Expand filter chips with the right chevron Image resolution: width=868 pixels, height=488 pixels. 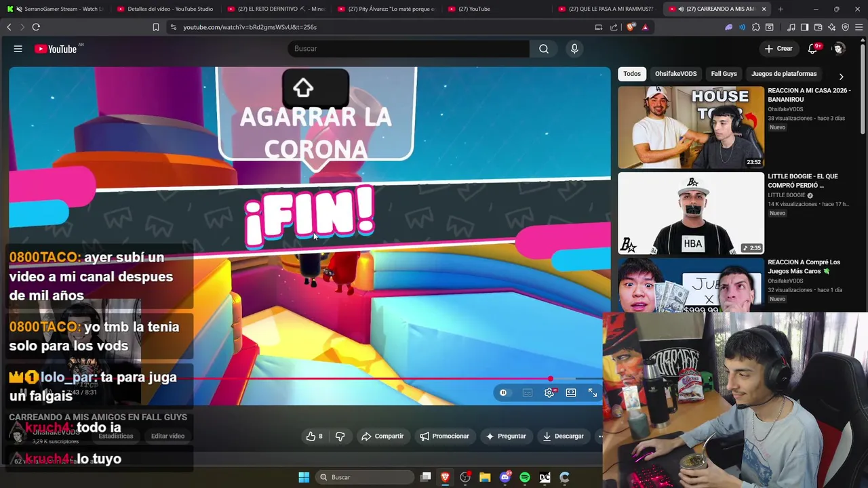point(842,77)
